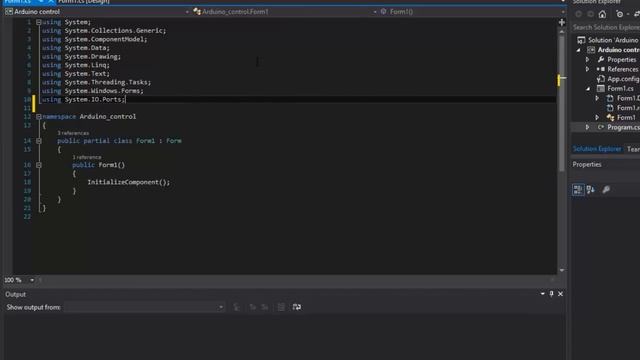Image resolution: width=640 pixels, height=360 pixels.
Task: Click the public partial class Form1 line
Action: (x=119, y=141)
